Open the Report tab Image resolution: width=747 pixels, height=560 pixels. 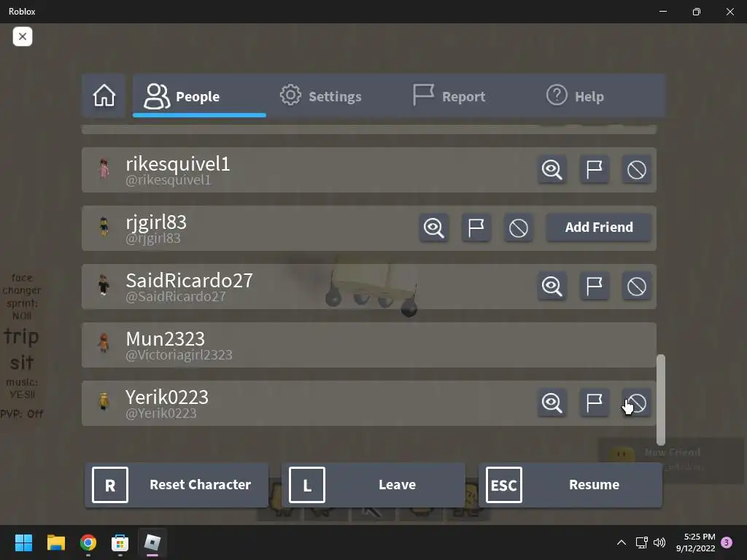(x=449, y=96)
